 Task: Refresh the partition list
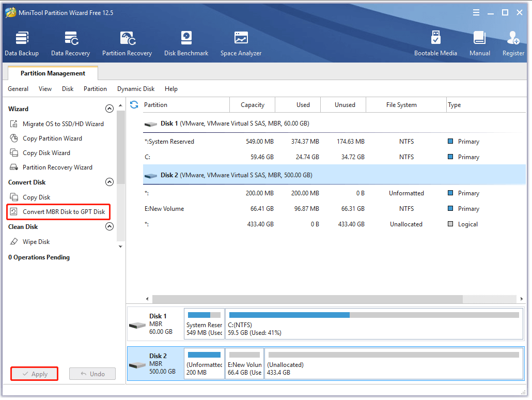point(134,104)
